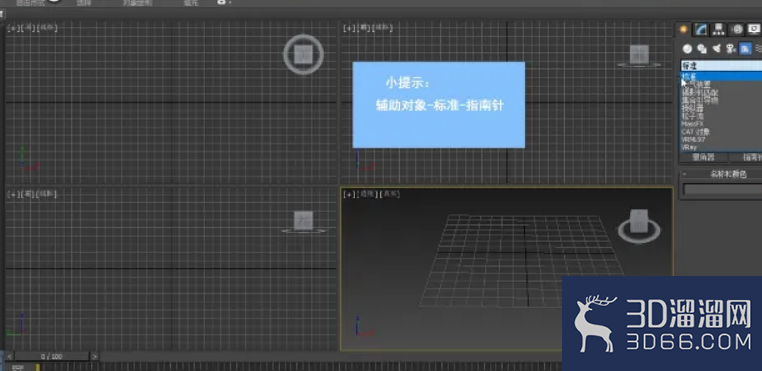The width and height of the screenshot is (762, 371).
Task: Select the Cameras category icon
Action: coord(730,49)
